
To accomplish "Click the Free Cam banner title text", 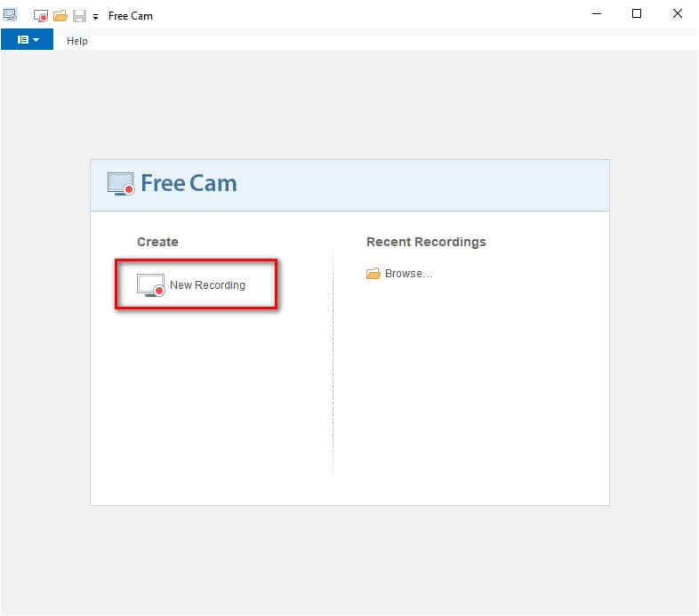I will pyautogui.click(x=189, y=184).
